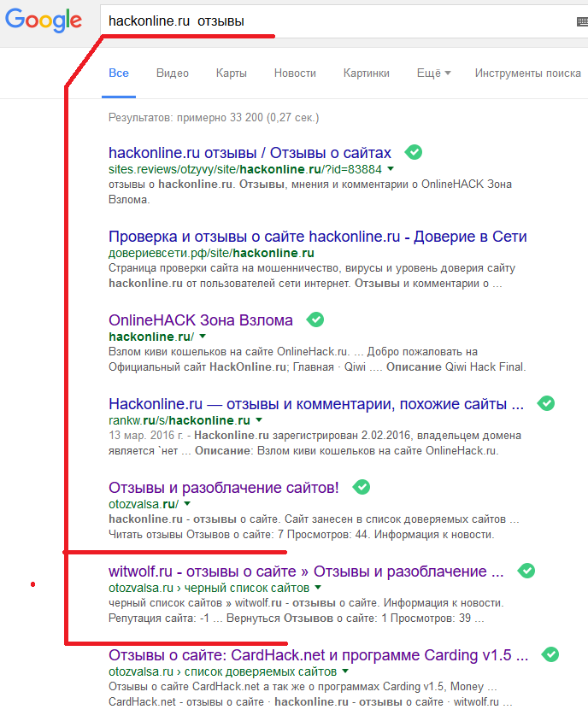This screenshot has height=727, width=588.
Task: Click snippet mentioning Репутация сайта: -1
Action: click(306, 611)
